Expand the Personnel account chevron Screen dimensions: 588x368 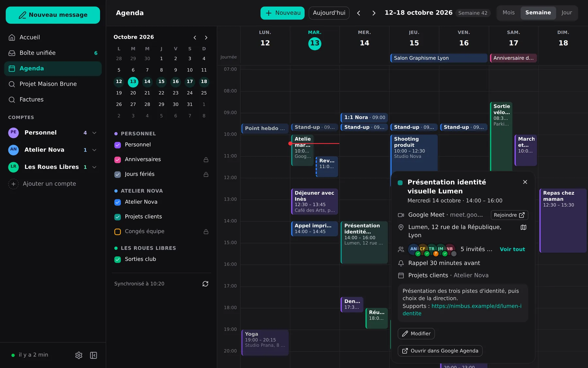click(94, 133)
